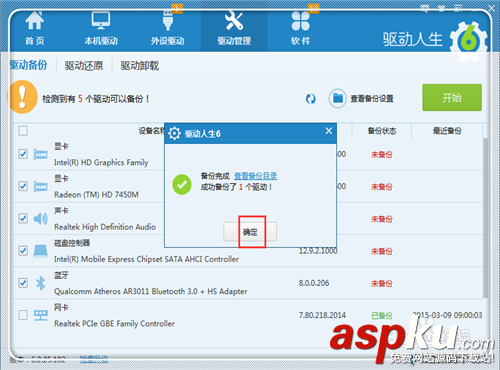This screenshot has height=370, width=500.
Task: Uncheck Qualcomm Atheros Bluetooth checkbox
Action: 23,283
